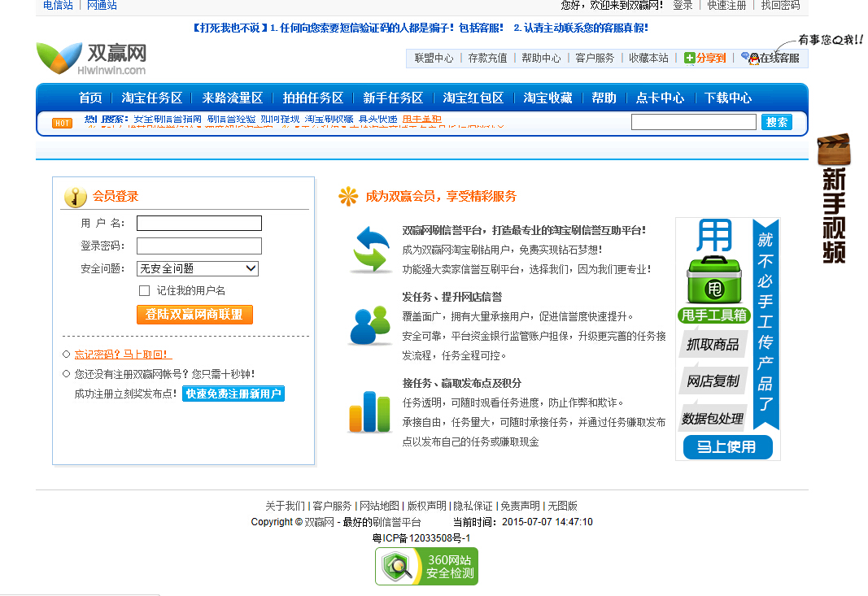
Task: Click the 用 户 名 input field
Action: pos(199,223)
